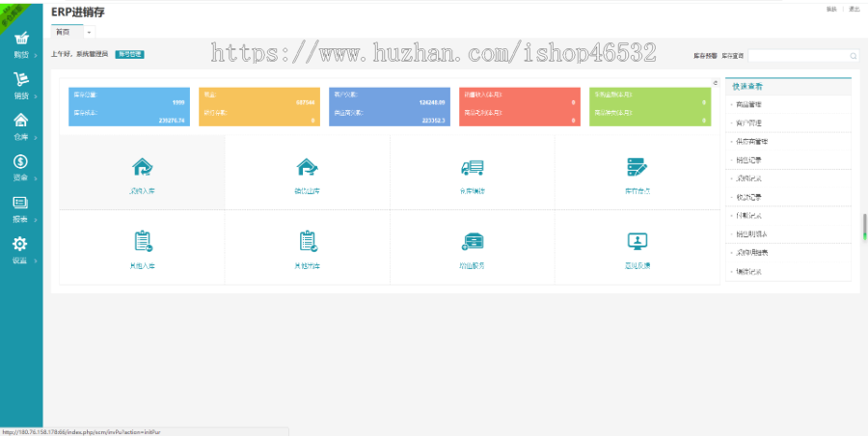This screenshot has width=868, height=436.
Task: Open the 销货 sales sidebar icon
Action: pyautogui.click(x=20, y=80)
